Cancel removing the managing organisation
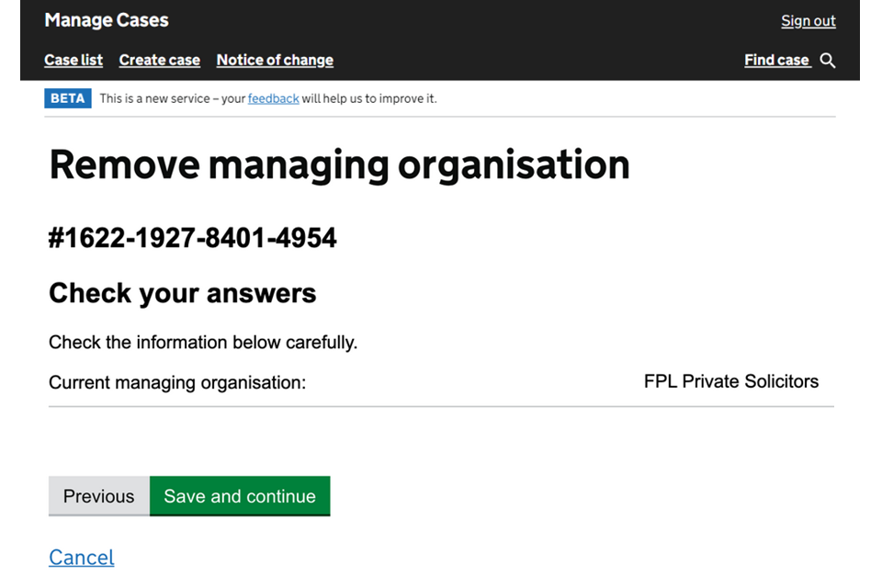 [x=82, y=558]
